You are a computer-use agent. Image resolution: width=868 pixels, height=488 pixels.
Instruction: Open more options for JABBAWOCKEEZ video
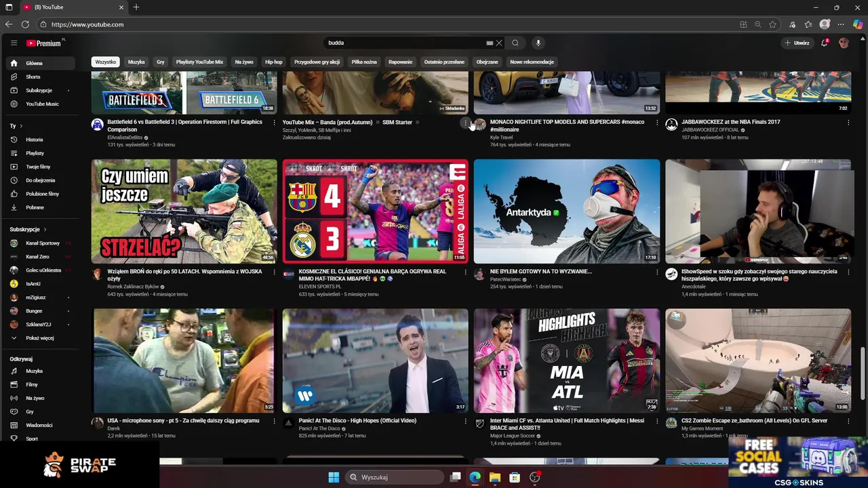[x=848, y=123]
